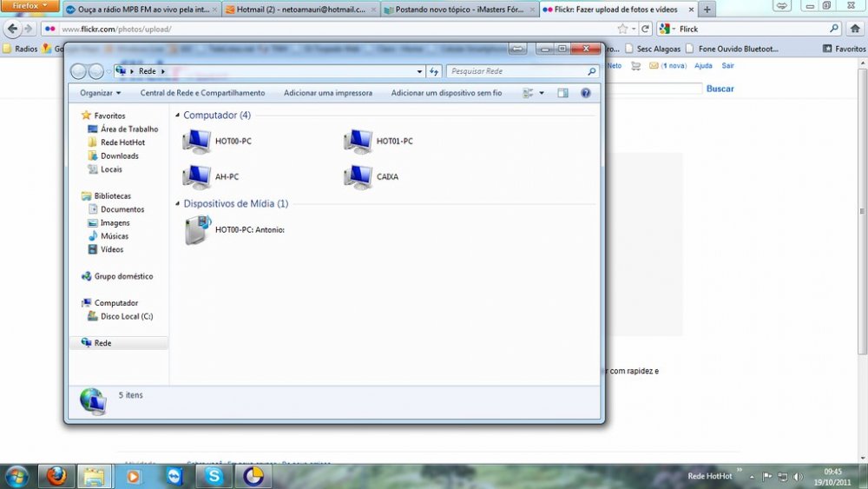The image size is (868, 489).
Task: Open TeamViewer from the taskbar
Action: (x=174, y=476)
